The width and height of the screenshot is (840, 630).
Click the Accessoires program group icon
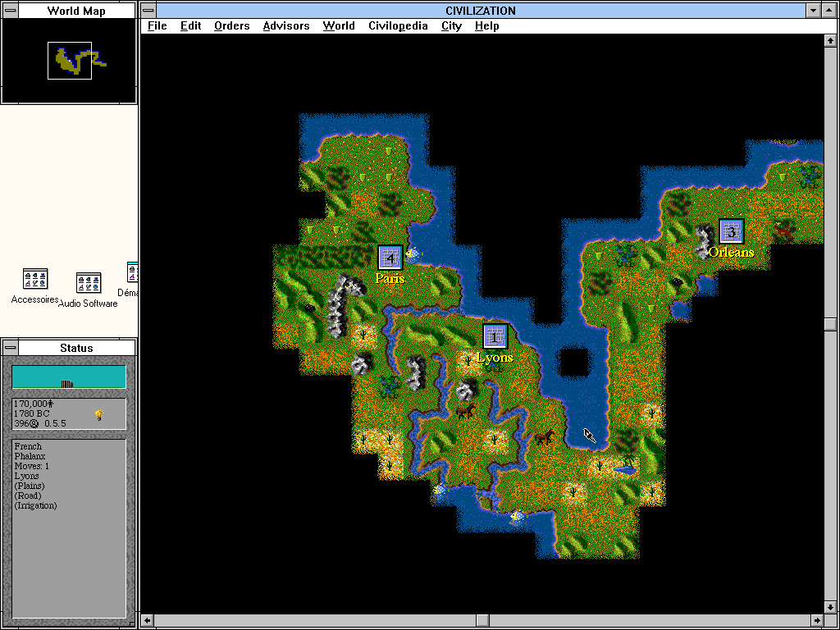[x=34, y=279]
